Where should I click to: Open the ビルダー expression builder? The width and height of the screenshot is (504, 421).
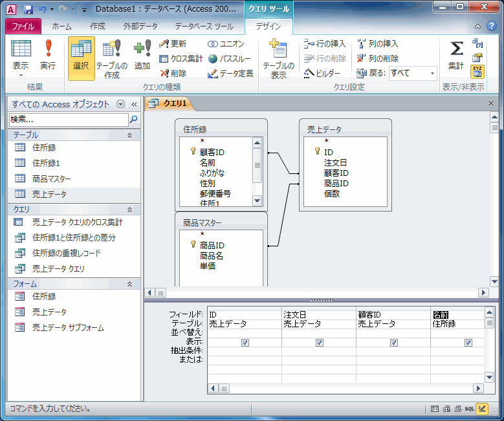click(x=322, y=73)
